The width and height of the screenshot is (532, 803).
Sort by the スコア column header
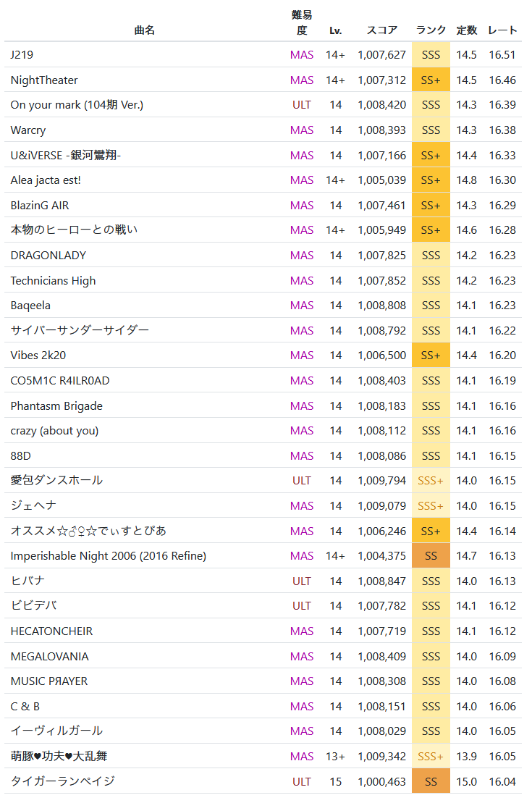click(x=381, y=30)
